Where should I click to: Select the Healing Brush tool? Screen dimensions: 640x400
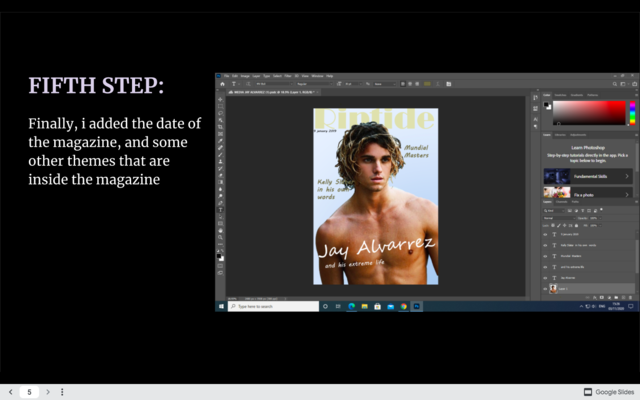coord(220,148)
